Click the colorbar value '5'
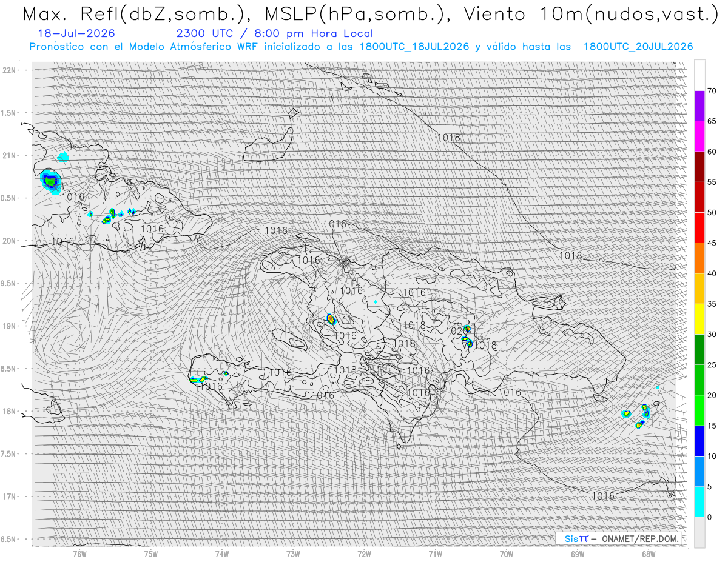 point(710,486)
